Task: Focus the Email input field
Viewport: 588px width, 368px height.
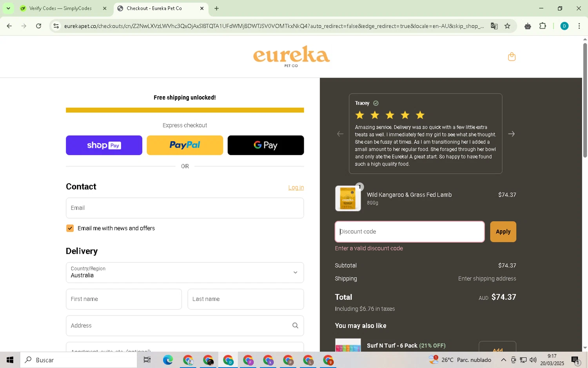Action: (x=185, y=208)
